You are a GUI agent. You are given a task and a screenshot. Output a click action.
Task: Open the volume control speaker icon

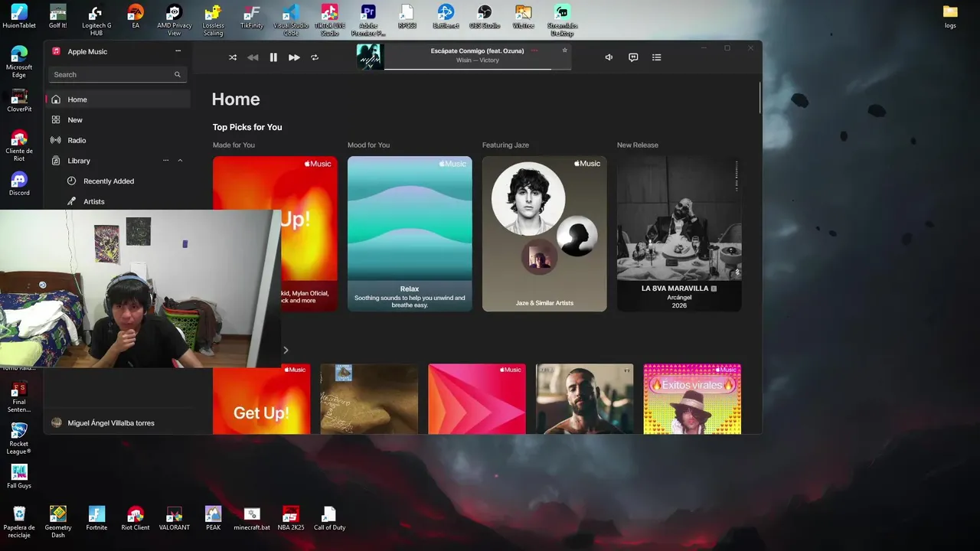(x=609, y=57)
